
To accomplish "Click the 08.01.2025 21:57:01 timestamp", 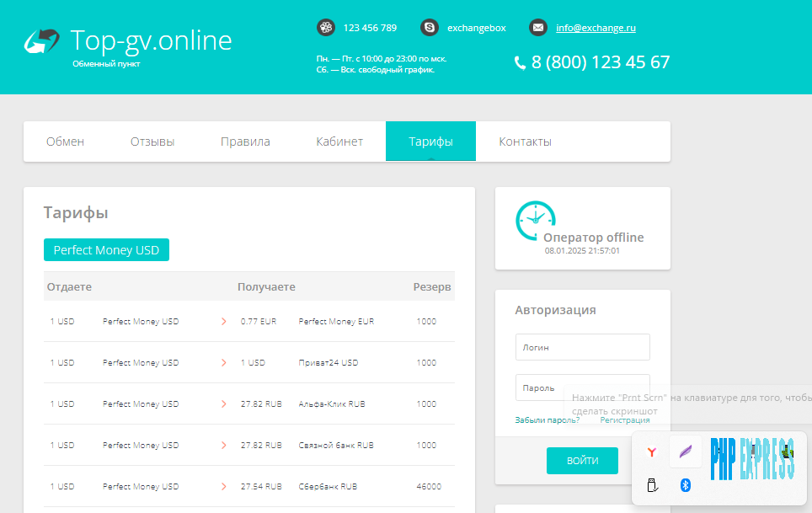I will 582,250.
